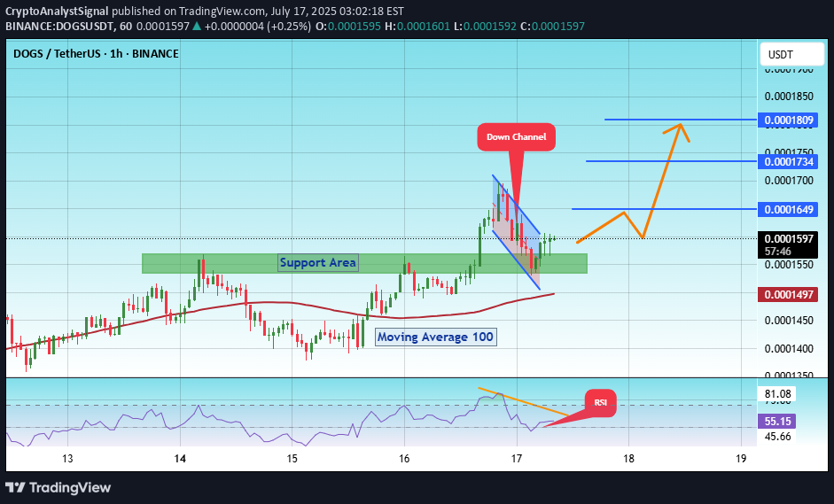Click the low value L:0.0001592

485,26
